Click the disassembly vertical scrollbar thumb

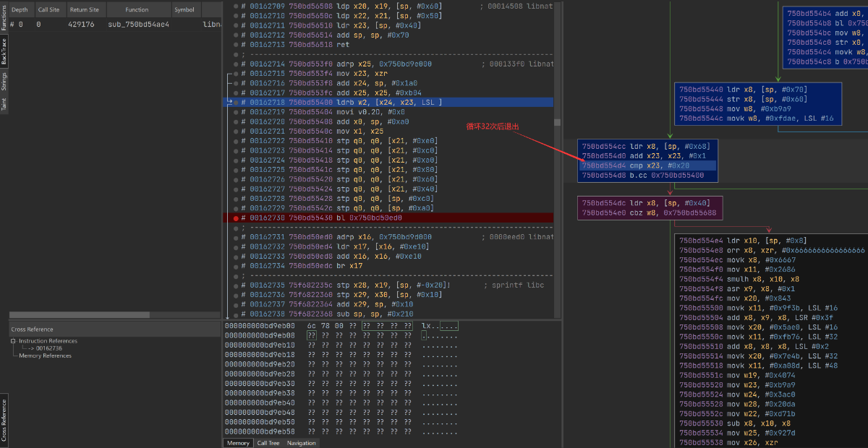[x=558, y=122]
